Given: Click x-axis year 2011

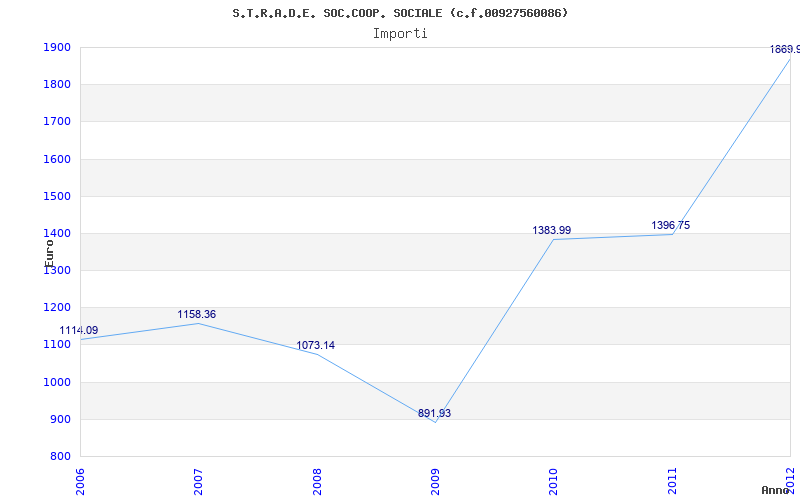Looking at the screenshot, I should pyautogui.click(x=672, y=482).
